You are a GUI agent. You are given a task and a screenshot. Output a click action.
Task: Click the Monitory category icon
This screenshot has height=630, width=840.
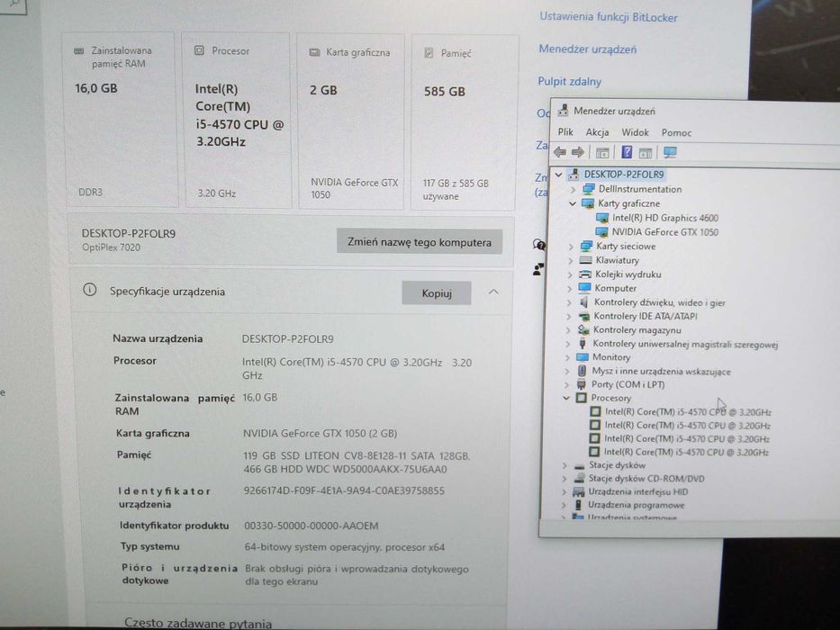click(583, 356)
